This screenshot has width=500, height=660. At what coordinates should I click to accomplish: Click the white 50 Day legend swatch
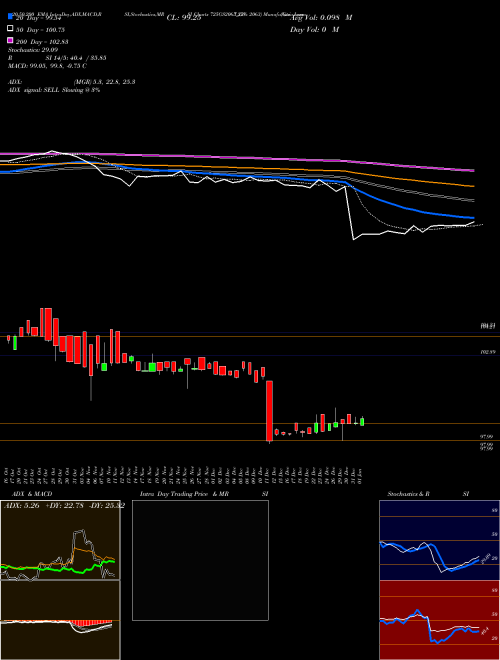tap(10, 29)
